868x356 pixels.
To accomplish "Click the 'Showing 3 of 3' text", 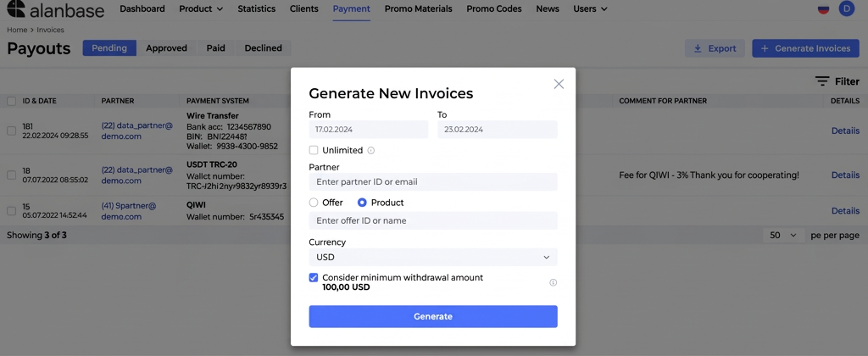I will [36, 236].
